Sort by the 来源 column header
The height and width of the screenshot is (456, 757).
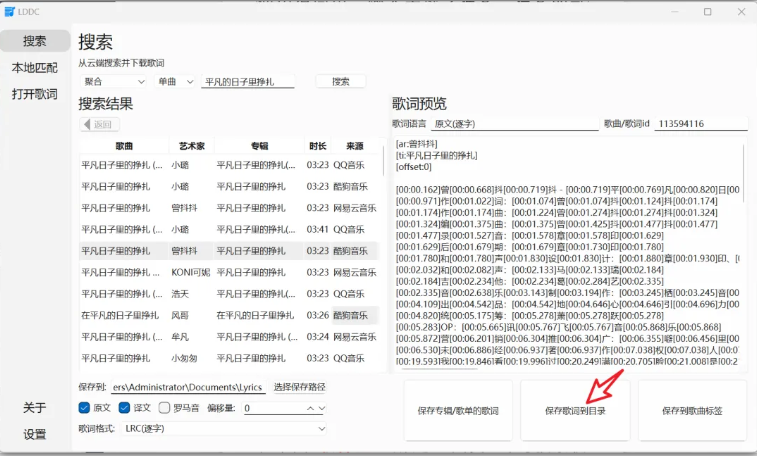(355, 146)
